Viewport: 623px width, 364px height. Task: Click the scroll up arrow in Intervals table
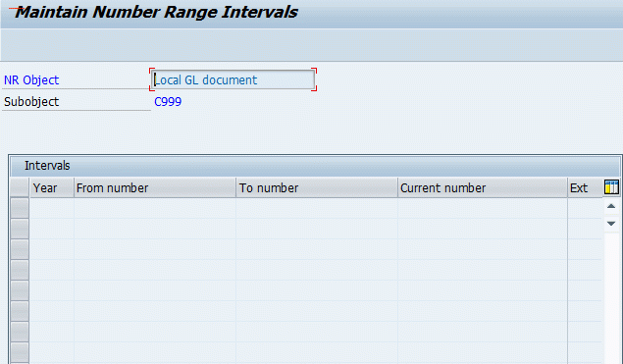pyautogui.click(x=611, y=206)
